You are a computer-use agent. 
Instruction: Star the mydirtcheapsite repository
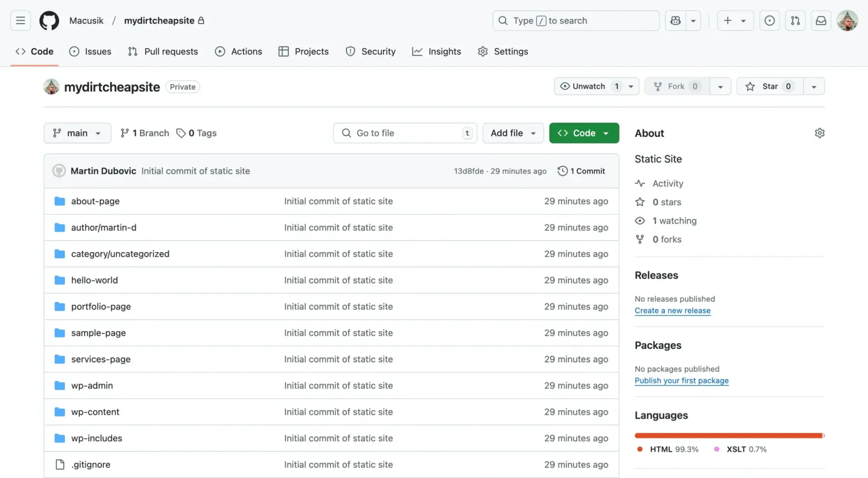769,86
